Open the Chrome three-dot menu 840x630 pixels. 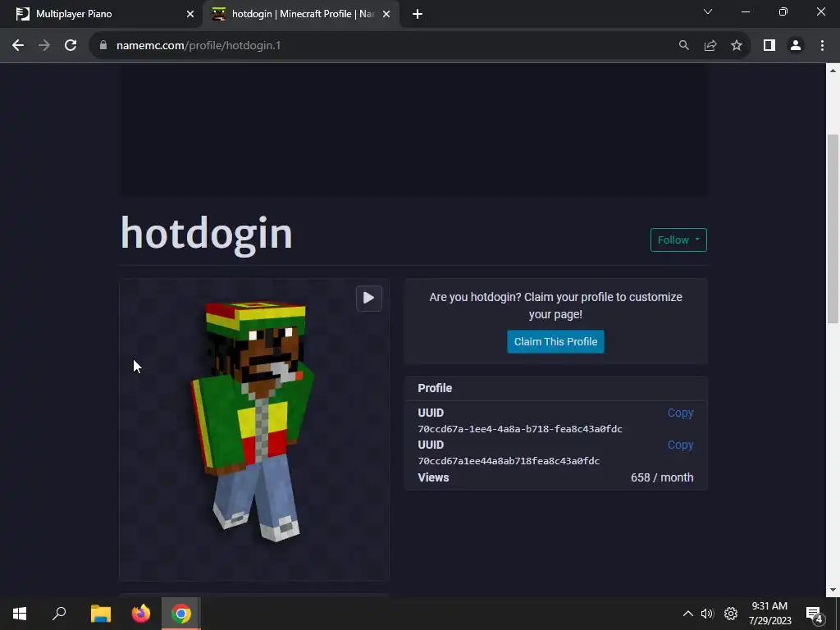[x=822, y=46]
